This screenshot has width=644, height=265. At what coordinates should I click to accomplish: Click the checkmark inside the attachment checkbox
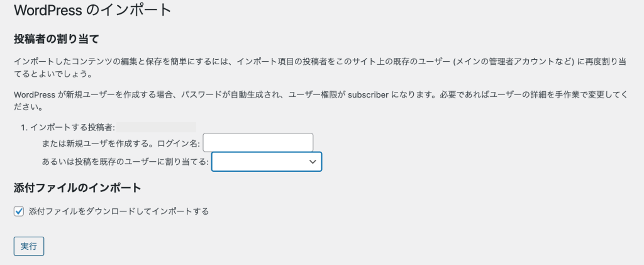point(18,211)
